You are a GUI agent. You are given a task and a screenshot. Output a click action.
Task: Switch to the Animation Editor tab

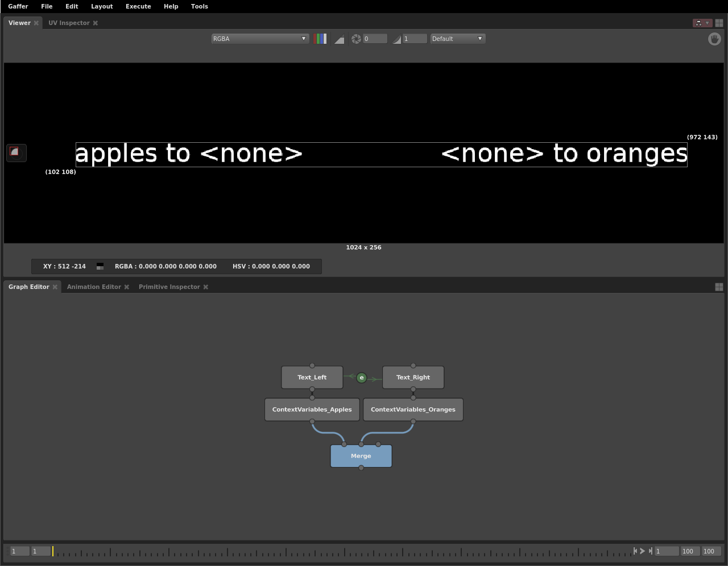pos(94,287)
